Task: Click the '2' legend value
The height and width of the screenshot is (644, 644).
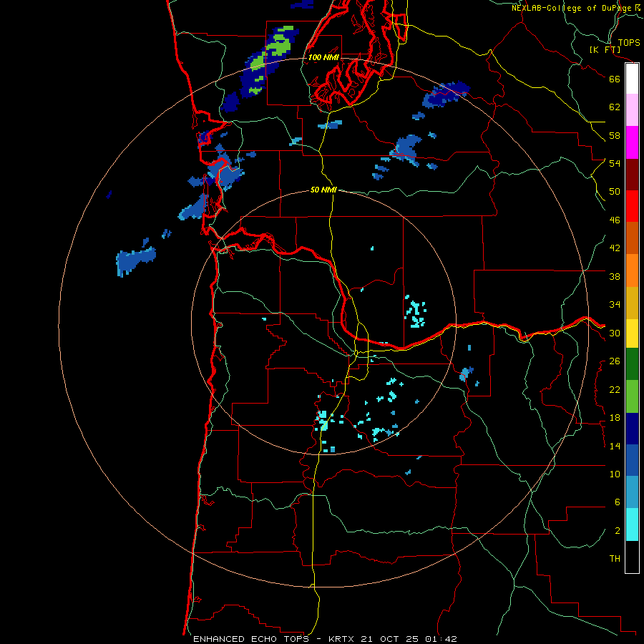Action: 617,531
